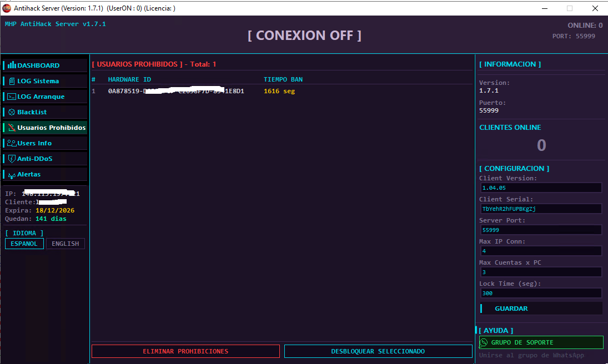
Task: Click the Antihack Server title bar app icon
Action: click(x=7, y=8)
